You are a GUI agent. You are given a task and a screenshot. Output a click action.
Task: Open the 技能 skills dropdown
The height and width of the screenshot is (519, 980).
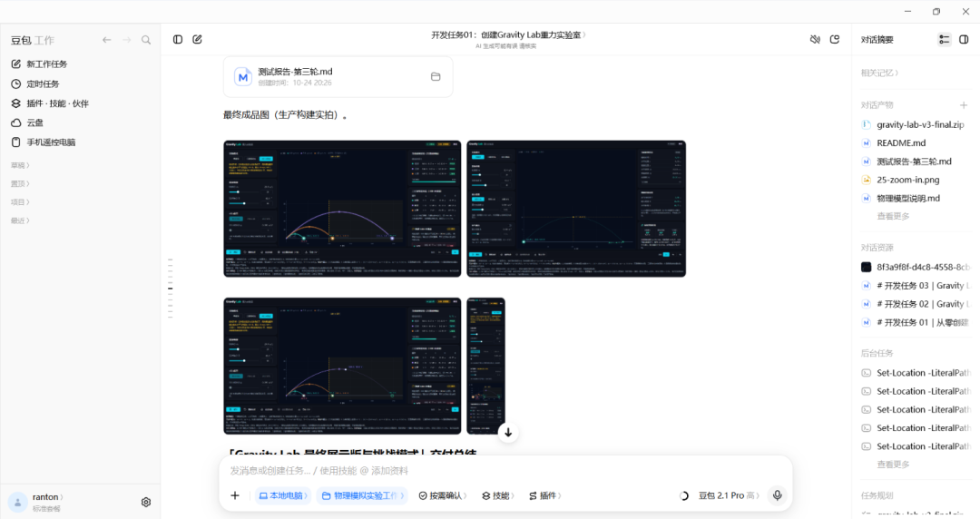click(498, 495)
